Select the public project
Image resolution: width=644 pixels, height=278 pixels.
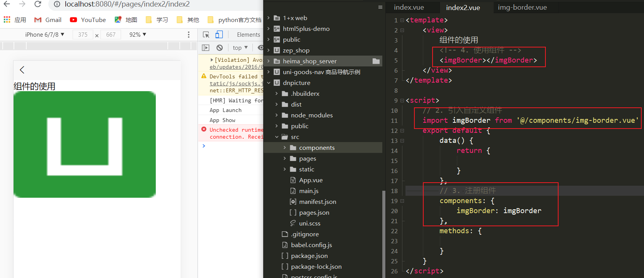point(291,39)
